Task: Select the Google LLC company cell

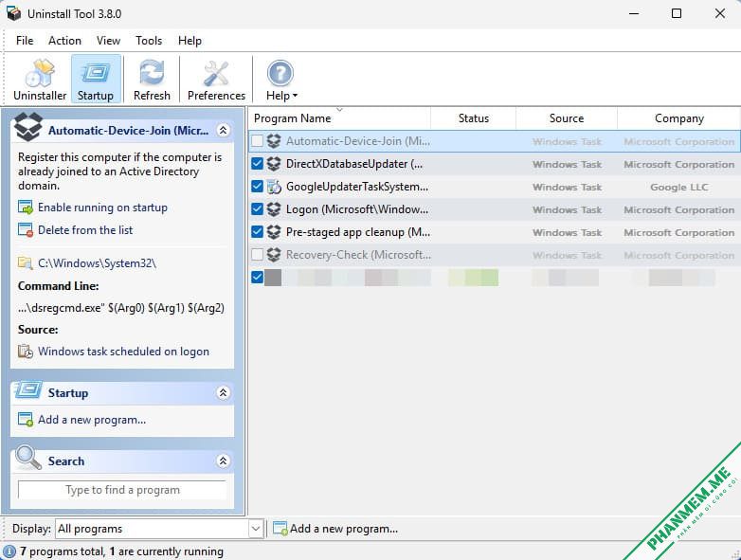Action: [678, 187]
